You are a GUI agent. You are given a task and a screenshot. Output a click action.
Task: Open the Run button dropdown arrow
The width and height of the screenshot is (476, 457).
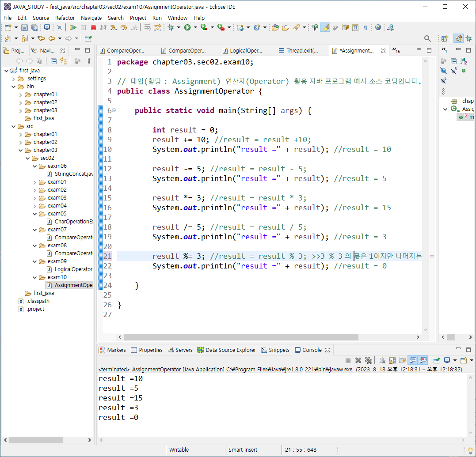click(195, 27)
